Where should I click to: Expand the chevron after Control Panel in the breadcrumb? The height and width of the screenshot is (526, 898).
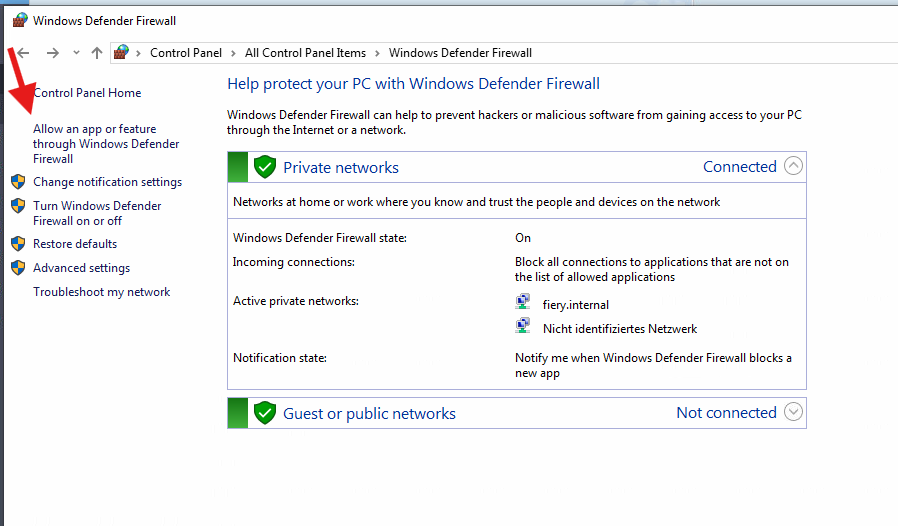233,53
